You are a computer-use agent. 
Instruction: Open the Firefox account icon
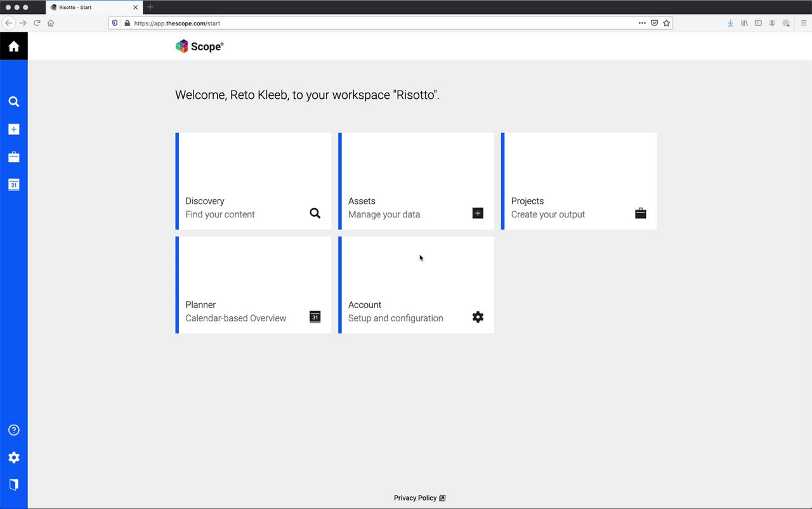(x=772, y=23)
